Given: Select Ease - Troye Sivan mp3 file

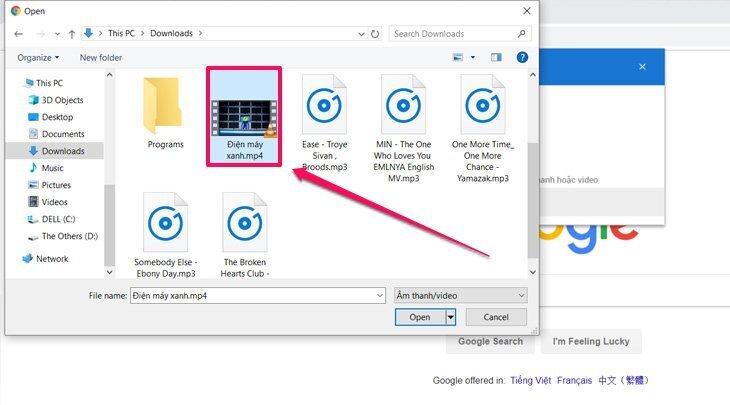Looking at the screenshot, I should pos(324,112).
